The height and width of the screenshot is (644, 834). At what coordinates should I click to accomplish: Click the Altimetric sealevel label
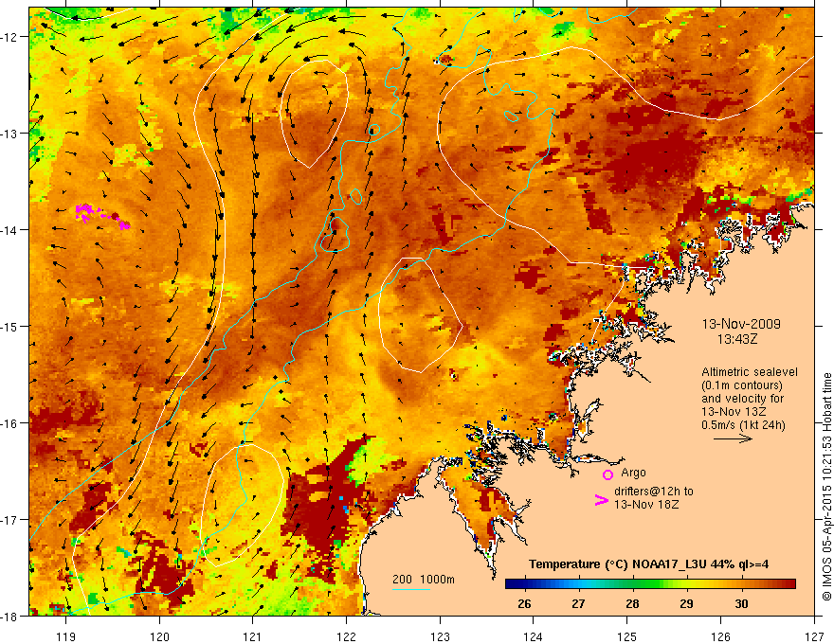750,372
